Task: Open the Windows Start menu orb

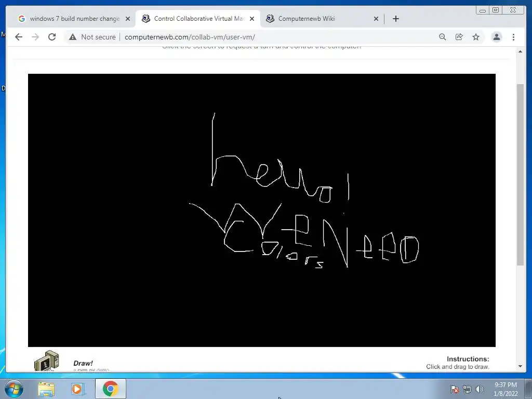Action: [14, 389]
